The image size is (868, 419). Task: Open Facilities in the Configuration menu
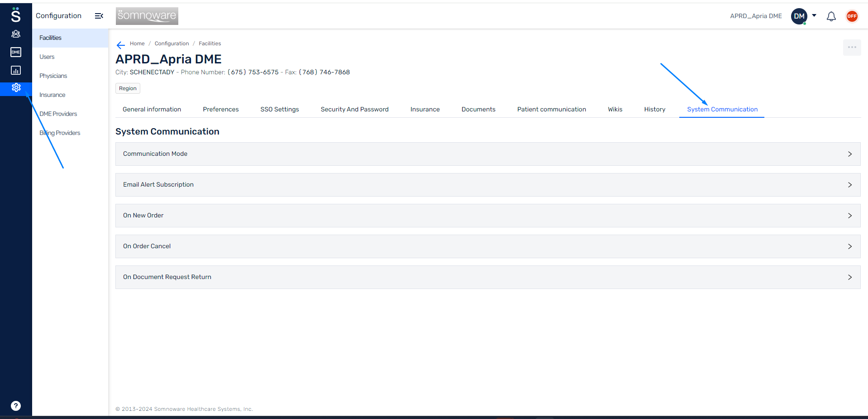coord(70,38)
